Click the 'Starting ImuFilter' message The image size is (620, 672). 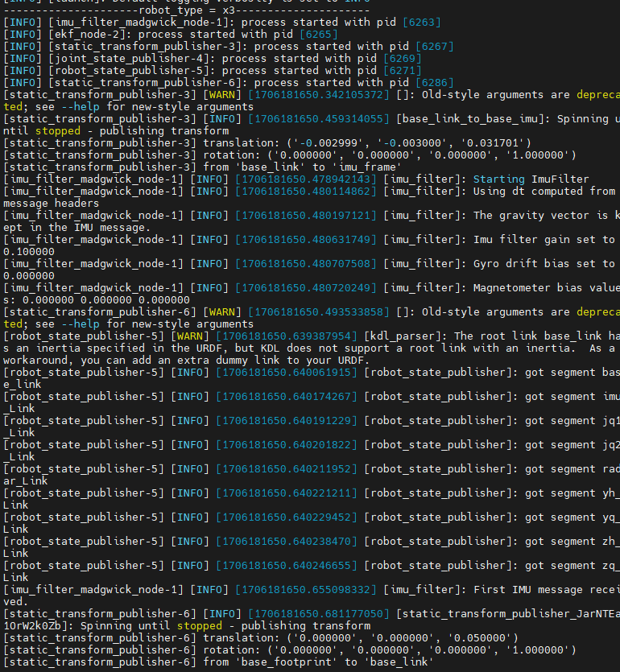[x=531, y=179]
